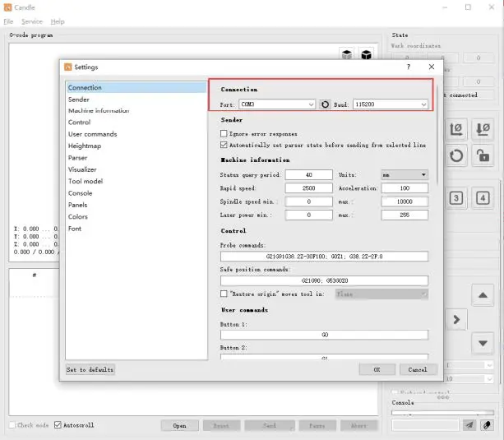Click the dialog help question mark
Image resolution: width=504 pixels, height=440 pixels.
pos(409,67)
